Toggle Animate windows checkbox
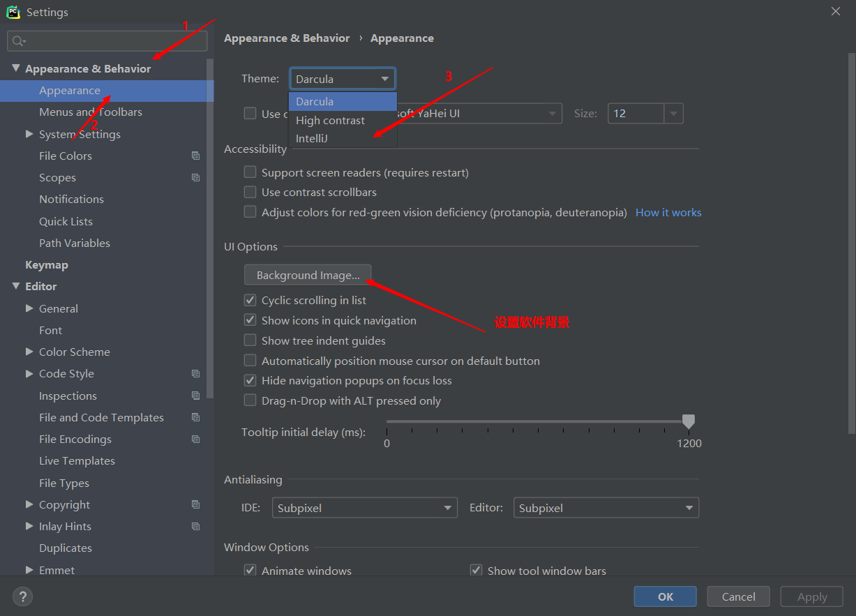The width and height of the screenshot is (856, 616). (250, 571)
